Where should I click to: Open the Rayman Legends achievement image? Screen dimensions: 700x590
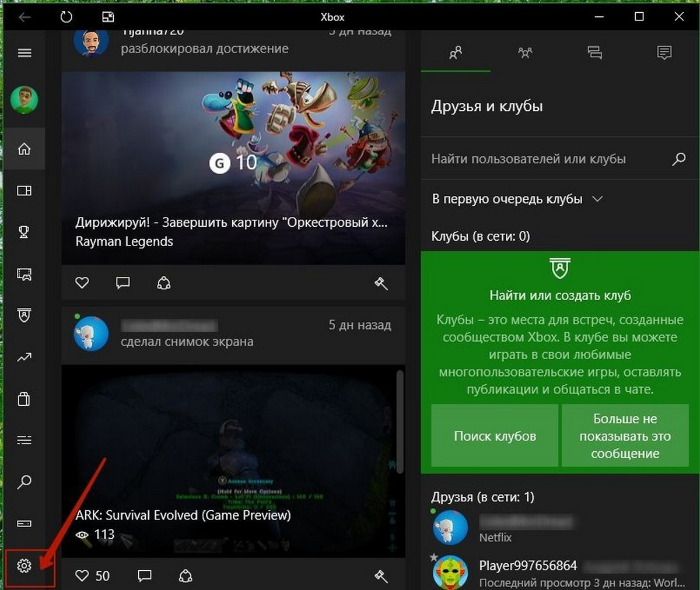[x=233, y=168]
